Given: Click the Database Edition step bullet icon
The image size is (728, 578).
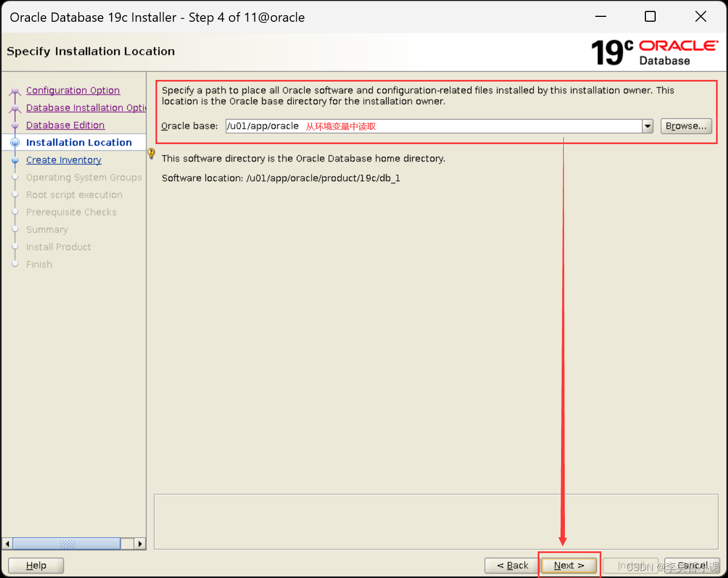Looking at the screenshot, I should tap(15, 126).
